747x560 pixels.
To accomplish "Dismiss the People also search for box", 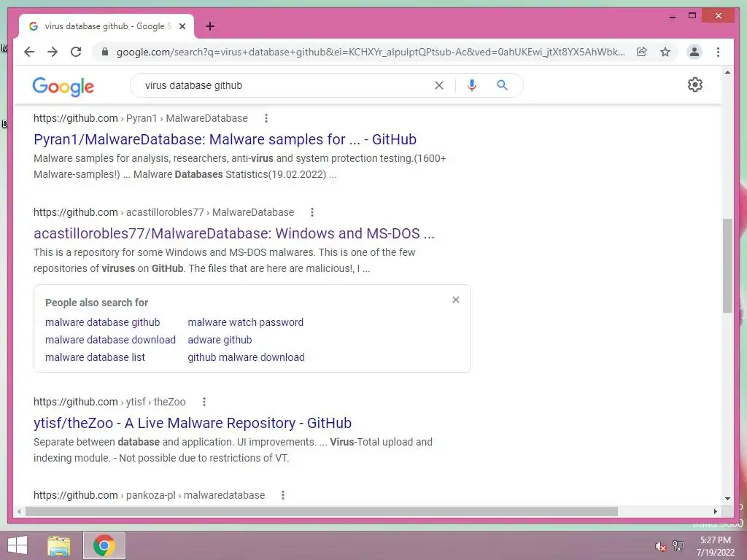I will 456,300.
